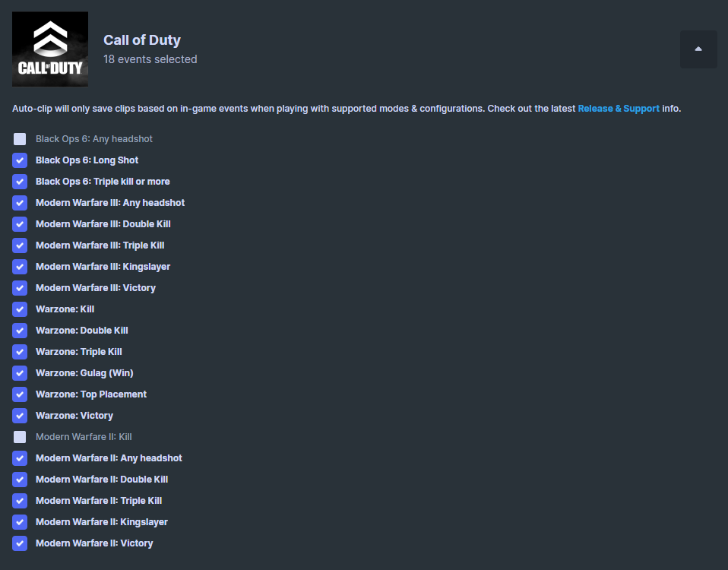Image resolution: width=728 pixels, height=570 pixels.
Task: Enable Modern Warfare II: Kill checkbox
Action: [x=20, y=437]
